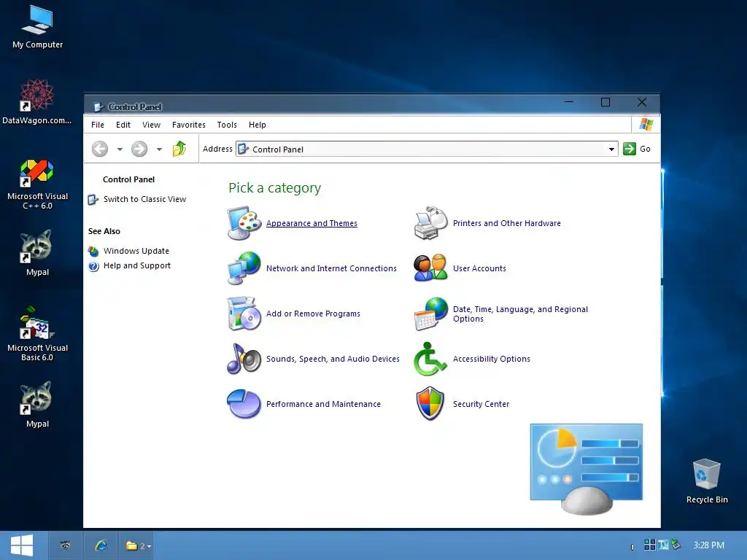The width and height of the screenshot is (747, 560).
Task: Click the Sounds, Speech, and Audio Devices link
Action: pos(333,359)
